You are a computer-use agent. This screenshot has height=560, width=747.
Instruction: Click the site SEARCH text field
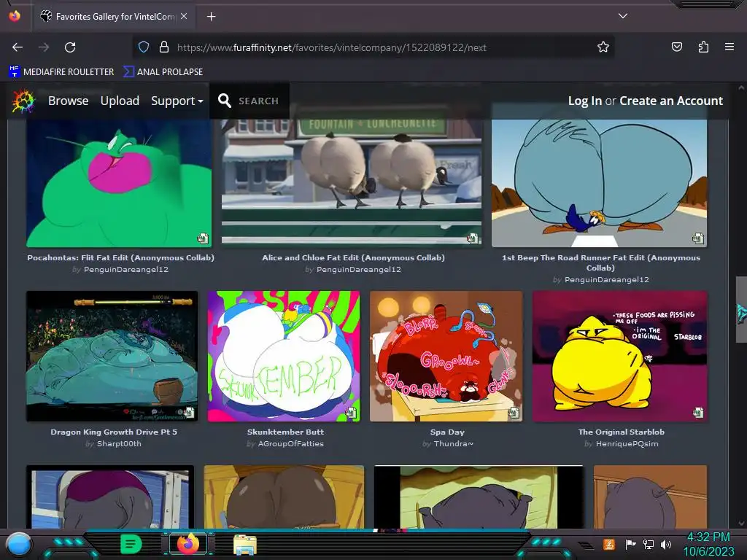258,101
